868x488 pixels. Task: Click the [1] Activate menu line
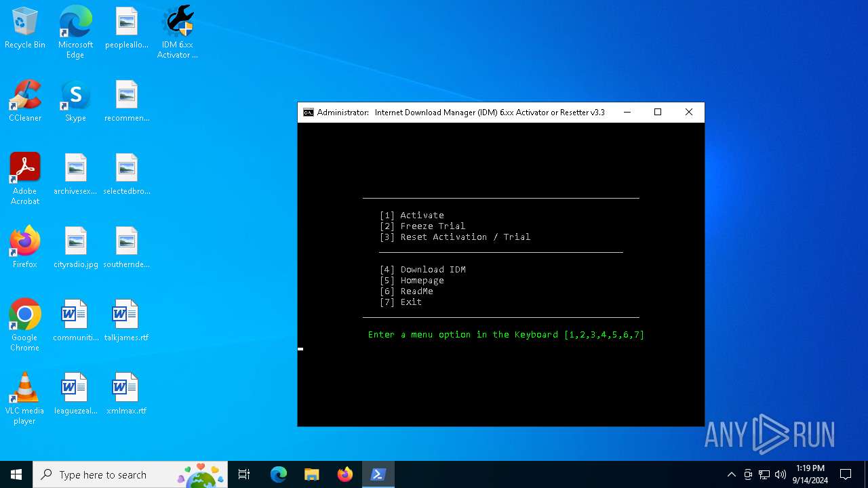(412, 216)
